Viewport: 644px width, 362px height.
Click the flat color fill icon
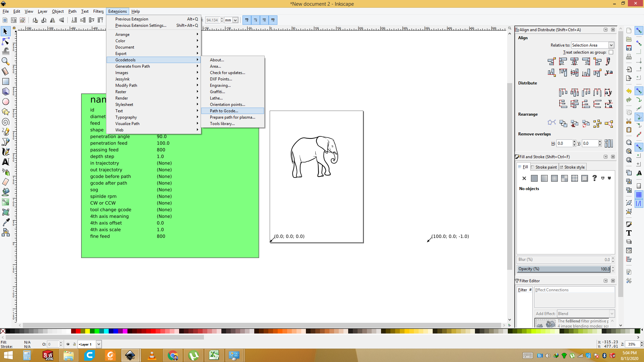click(x=534, y=178)
